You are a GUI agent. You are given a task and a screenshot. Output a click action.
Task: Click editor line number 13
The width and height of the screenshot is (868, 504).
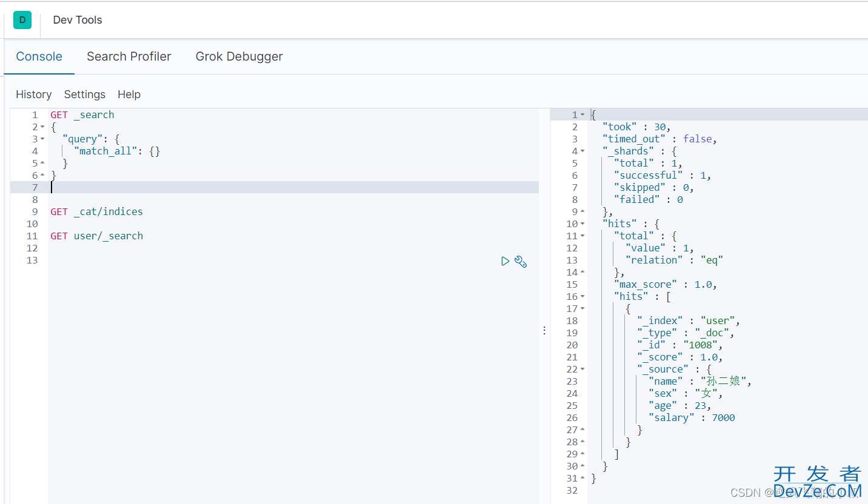pos(32,260)
